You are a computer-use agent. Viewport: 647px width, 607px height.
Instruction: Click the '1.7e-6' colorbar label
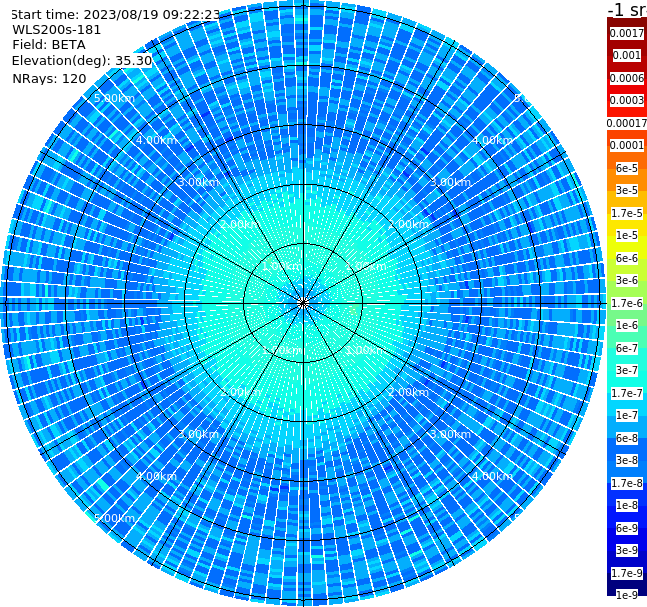627,303
